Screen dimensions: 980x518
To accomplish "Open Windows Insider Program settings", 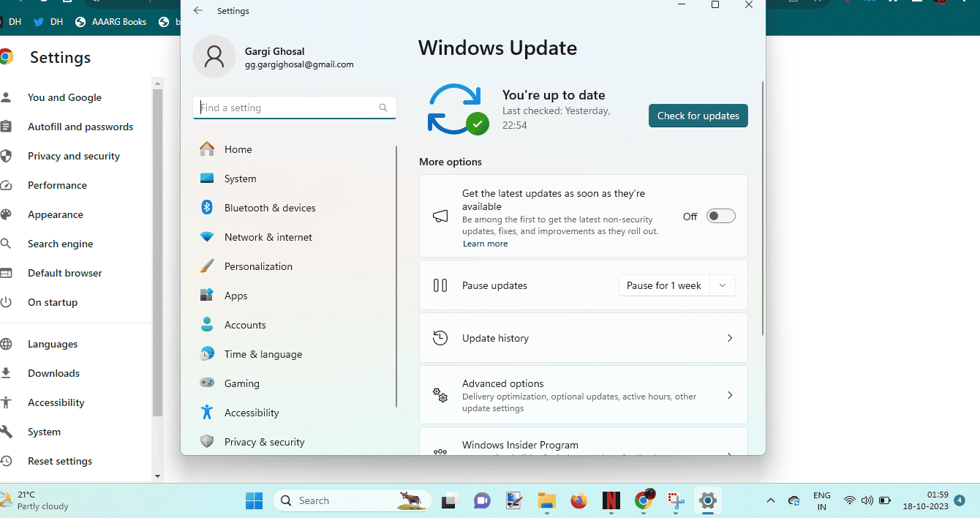I will pos(584,442).
